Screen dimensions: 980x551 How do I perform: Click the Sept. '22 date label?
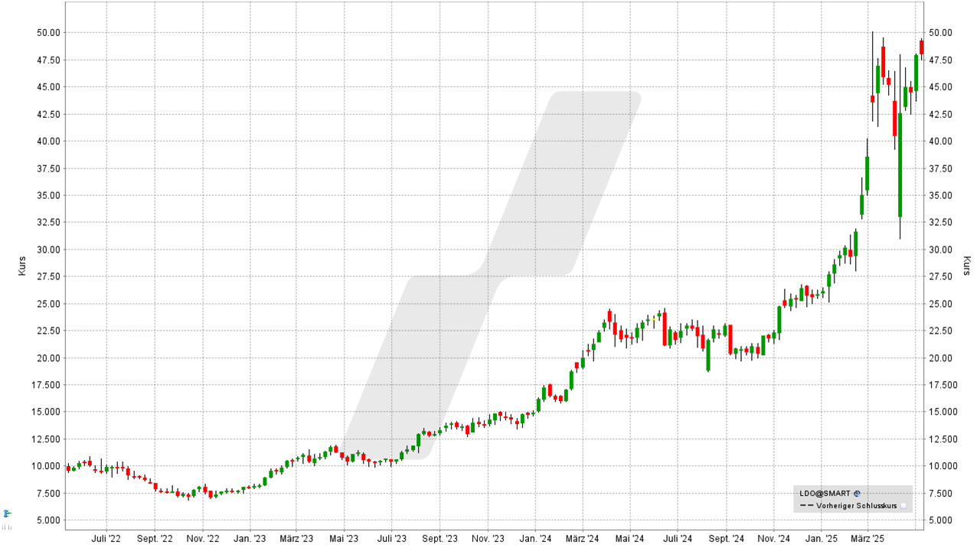155,539
